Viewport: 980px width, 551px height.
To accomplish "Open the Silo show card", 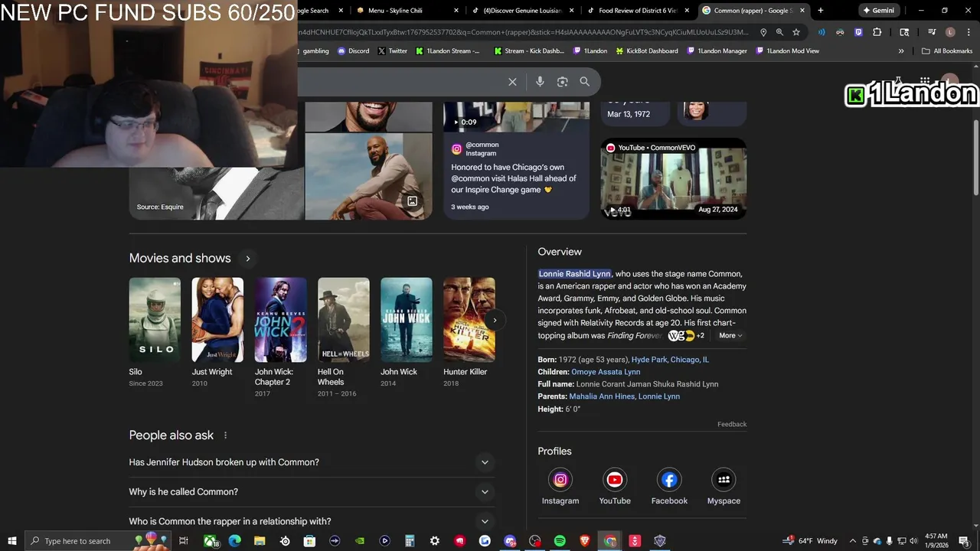I will [155, 332].
